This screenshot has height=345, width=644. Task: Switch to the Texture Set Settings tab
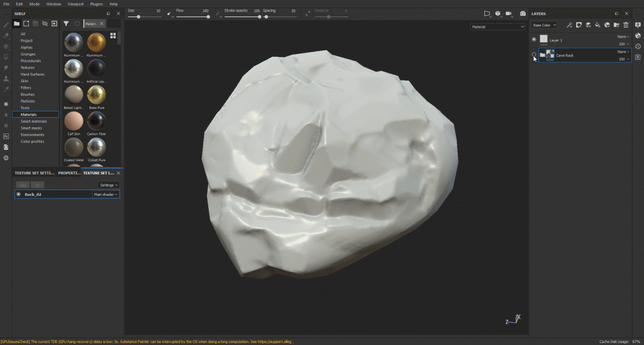pos(34,173)
